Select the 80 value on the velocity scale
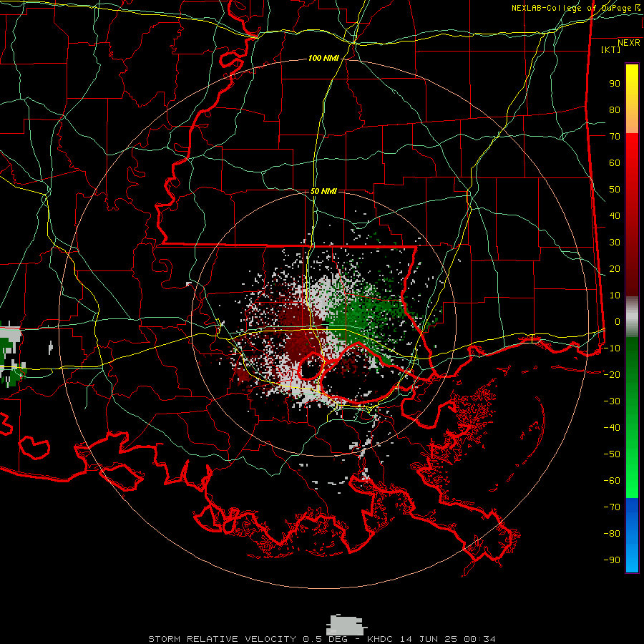The width and height of the screenshot is (644, 644). (x=615, y=110)
